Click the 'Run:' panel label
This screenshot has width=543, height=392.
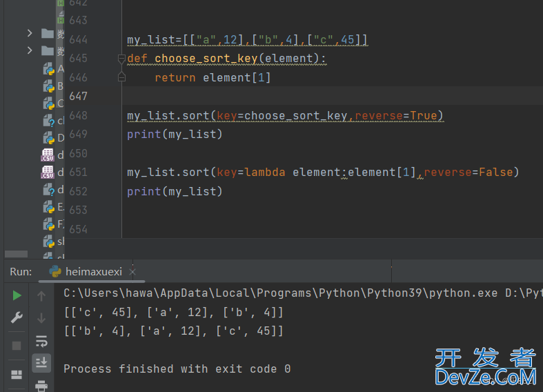[x=21, y=272]
